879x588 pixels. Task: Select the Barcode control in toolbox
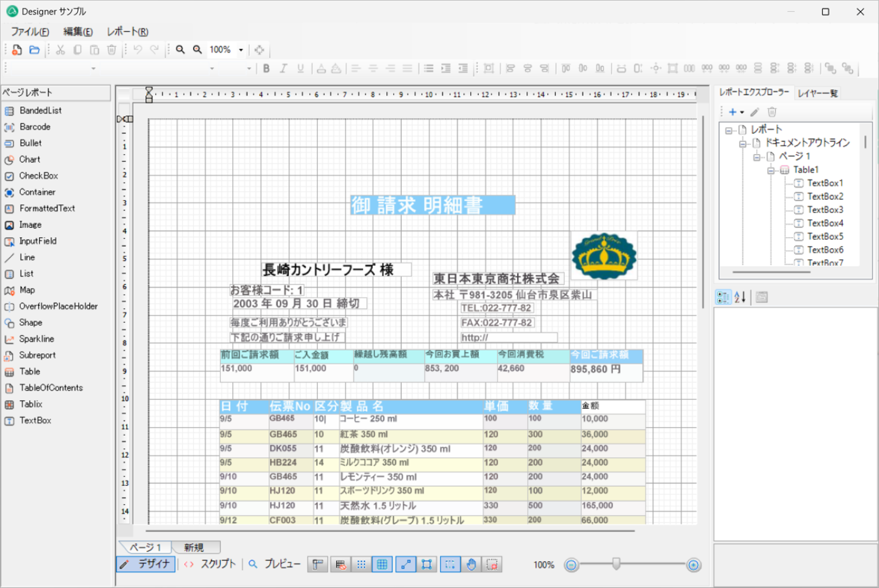35,127
